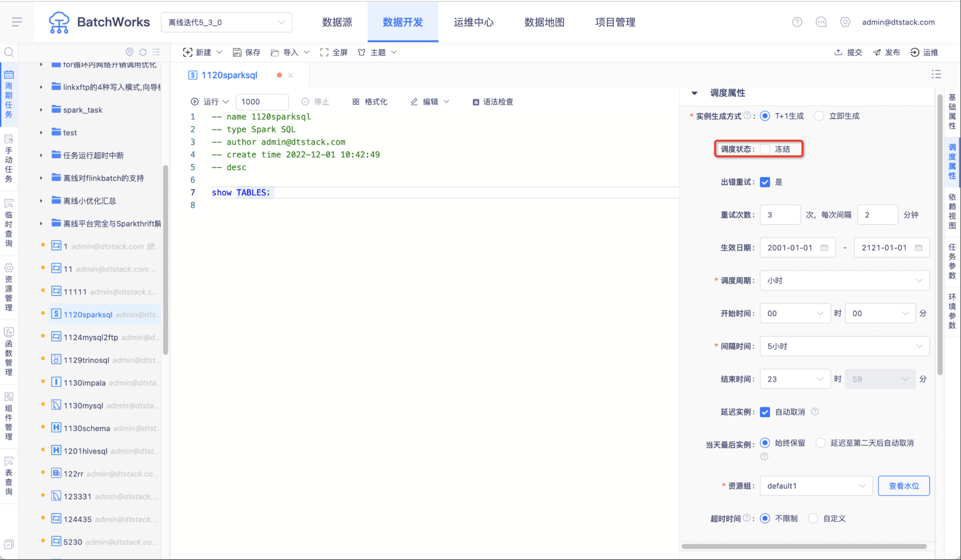Click the search magnifier icon in sidebar

click(x=9, y=52)
